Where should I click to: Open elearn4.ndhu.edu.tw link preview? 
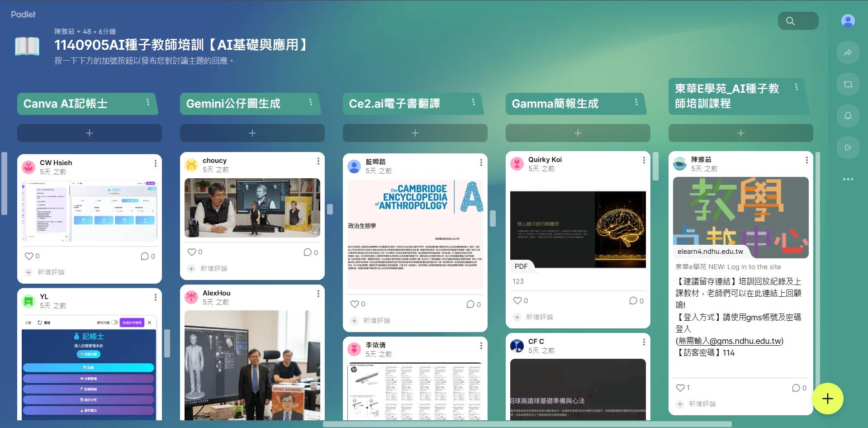coord(741,218)
